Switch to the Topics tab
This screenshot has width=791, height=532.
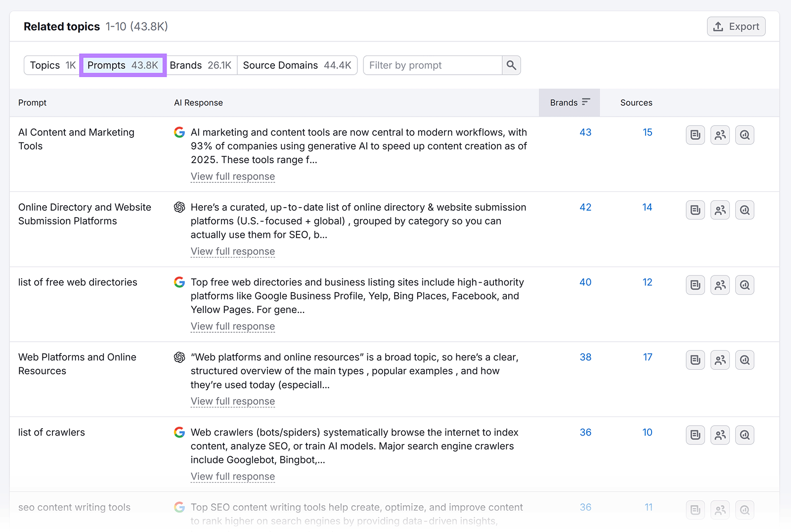[52, 65]
